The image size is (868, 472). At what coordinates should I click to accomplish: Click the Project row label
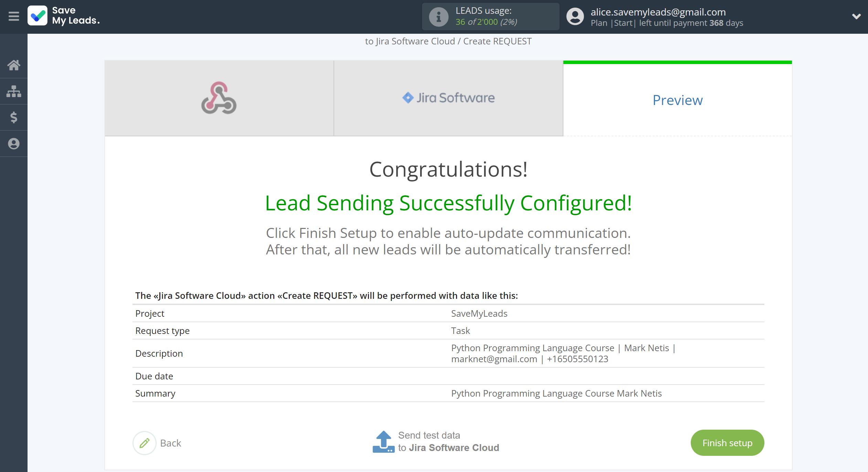[x=150, y=314]
